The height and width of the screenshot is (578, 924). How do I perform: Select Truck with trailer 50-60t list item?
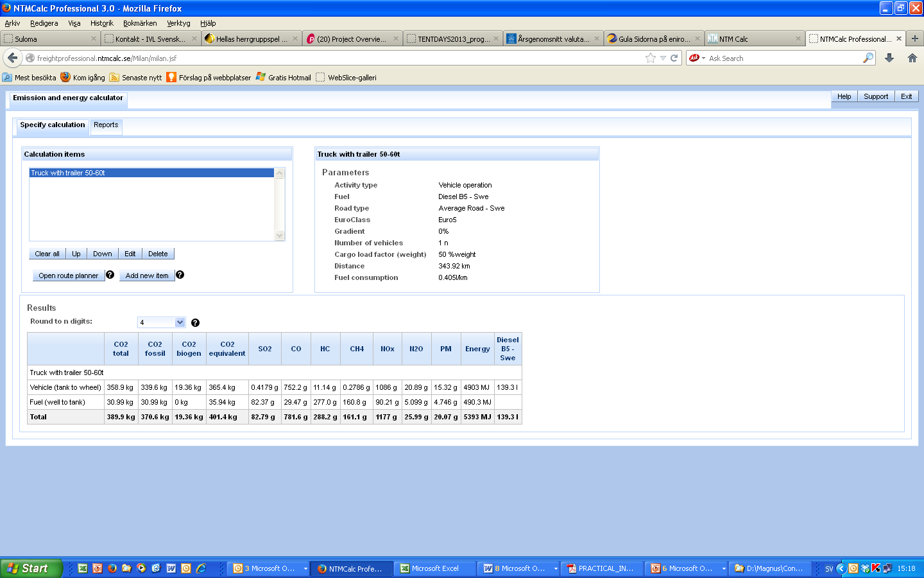151,173
